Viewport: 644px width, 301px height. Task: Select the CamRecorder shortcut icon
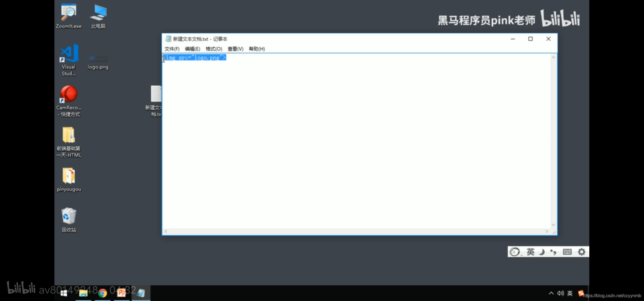pyautogui.click(x=69, y=101)
